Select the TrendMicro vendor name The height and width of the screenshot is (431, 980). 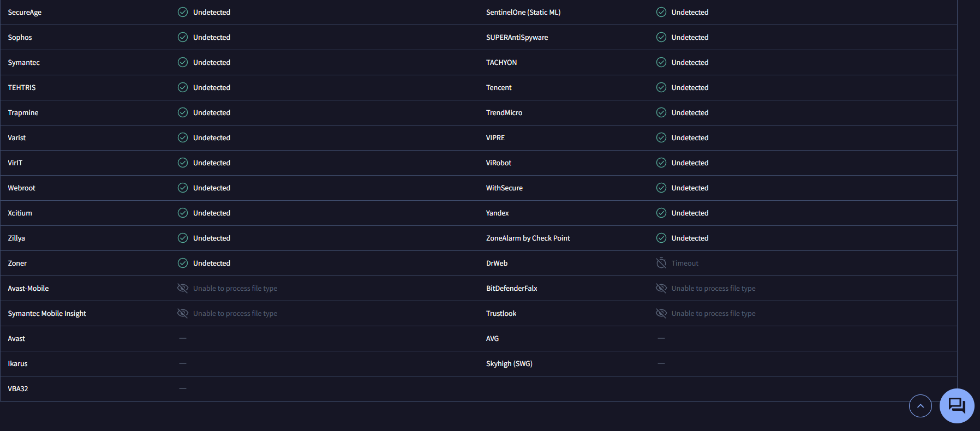[504, 112]
